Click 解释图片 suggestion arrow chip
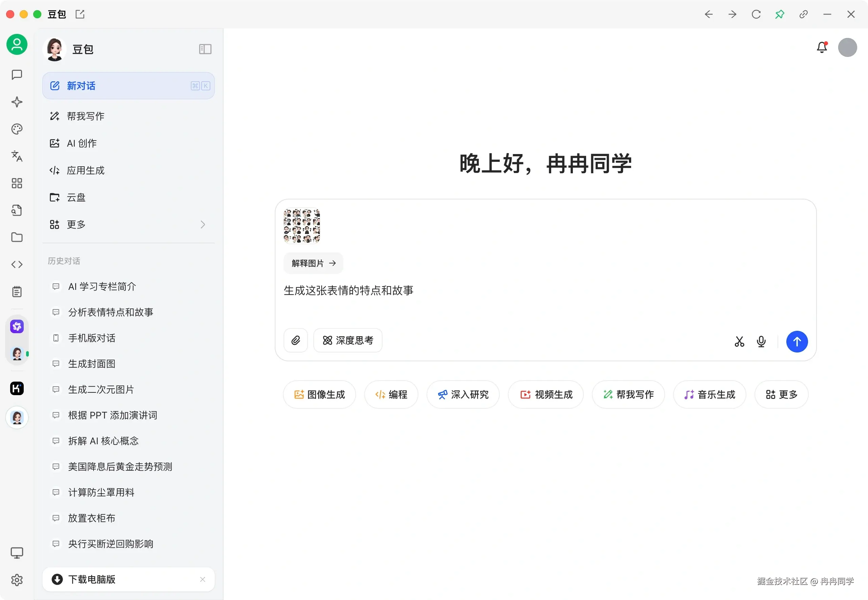Screen dimensions: 868x600 313,263
